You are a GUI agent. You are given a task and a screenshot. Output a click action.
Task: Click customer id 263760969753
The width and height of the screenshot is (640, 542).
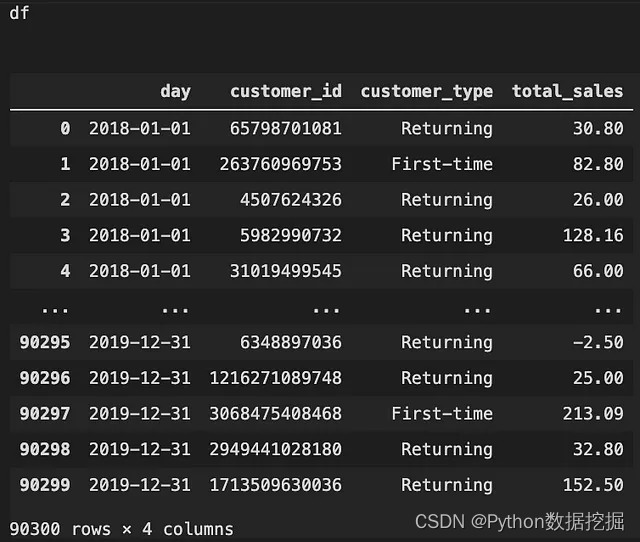280,164
